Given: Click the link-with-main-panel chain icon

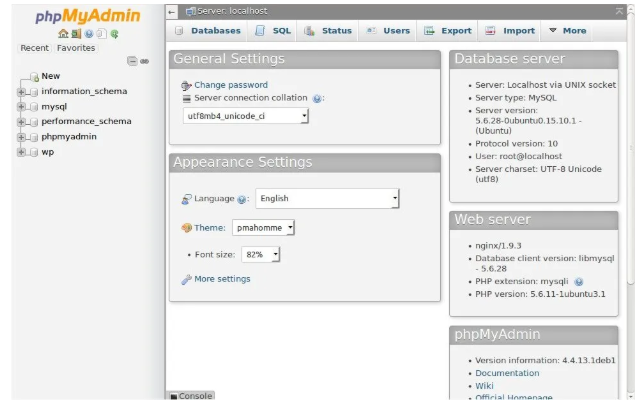Looking at the screenshot, I should 145,61.
